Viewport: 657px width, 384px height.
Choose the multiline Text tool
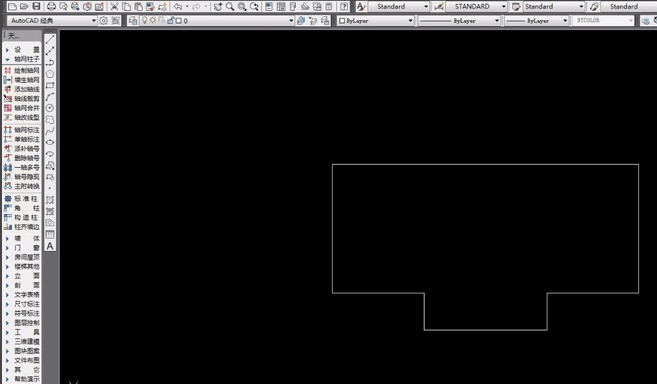point(50,246)
